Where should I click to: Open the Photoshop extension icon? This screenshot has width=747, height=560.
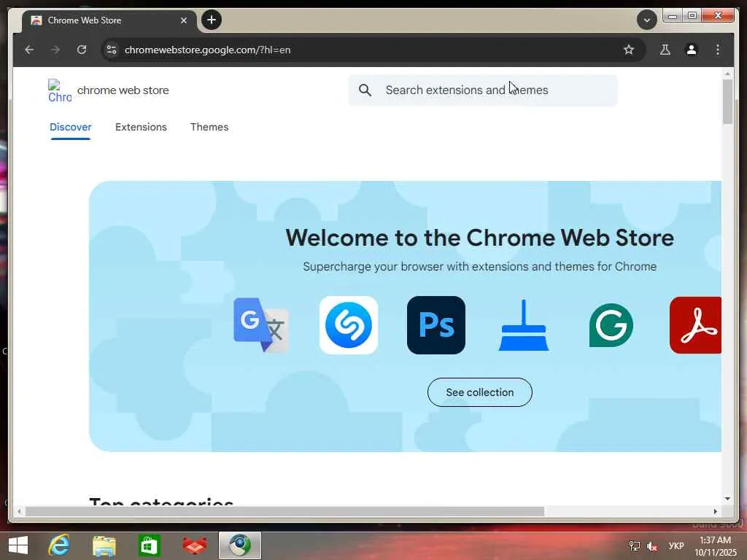[436, 325]
